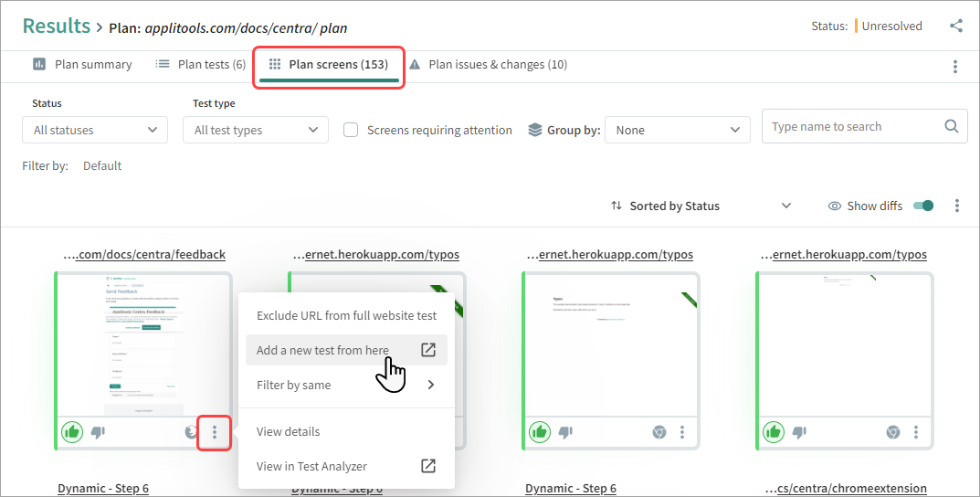
Task: Approve the feedback screen with thumbs up
Action: coord(72,432)
